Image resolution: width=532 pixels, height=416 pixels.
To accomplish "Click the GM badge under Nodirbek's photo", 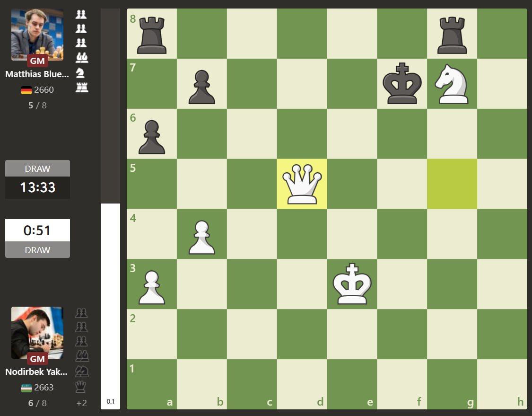I will [x=37, y=359].
